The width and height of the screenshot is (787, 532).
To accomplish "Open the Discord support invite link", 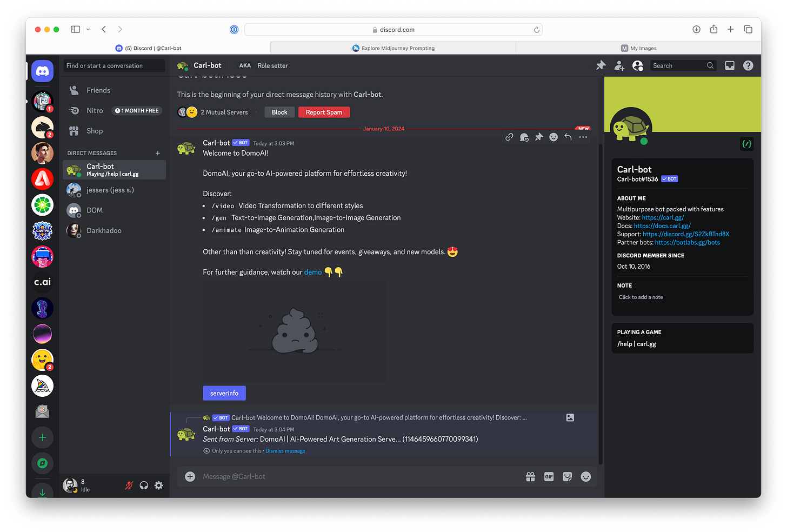I will pos(686,234).
